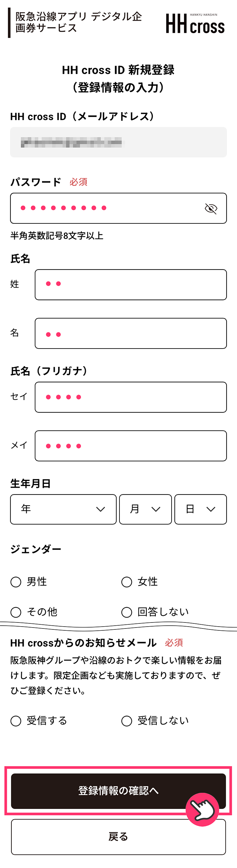Select 受信する for notification emails
This screenshot has height=868, width=237.
tap(16, 721)
